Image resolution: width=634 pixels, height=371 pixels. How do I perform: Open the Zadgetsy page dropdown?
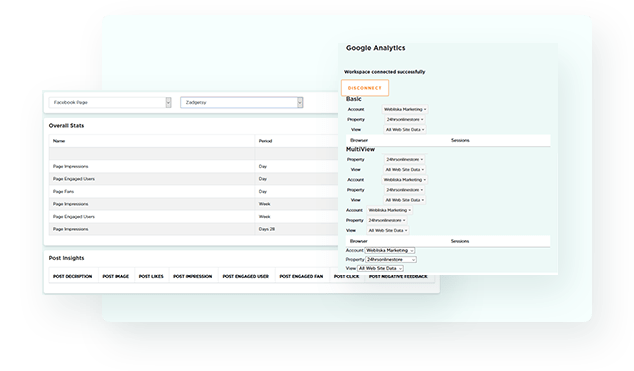click(241, 103)
